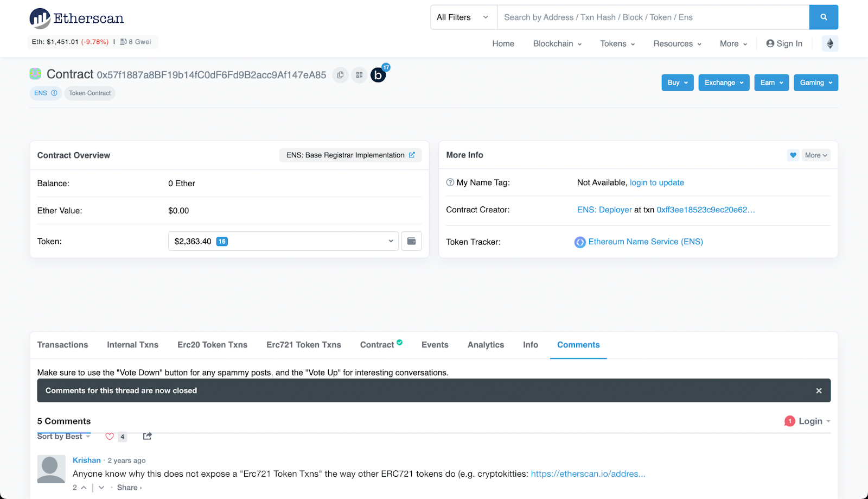Downvote Krishan's comment

[x=101, y=488]
